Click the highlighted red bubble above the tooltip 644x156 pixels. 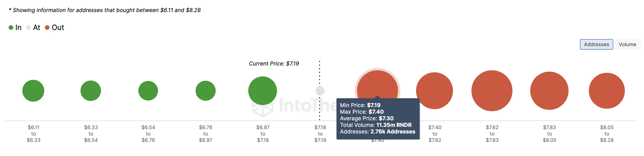[x=377, y=83]
